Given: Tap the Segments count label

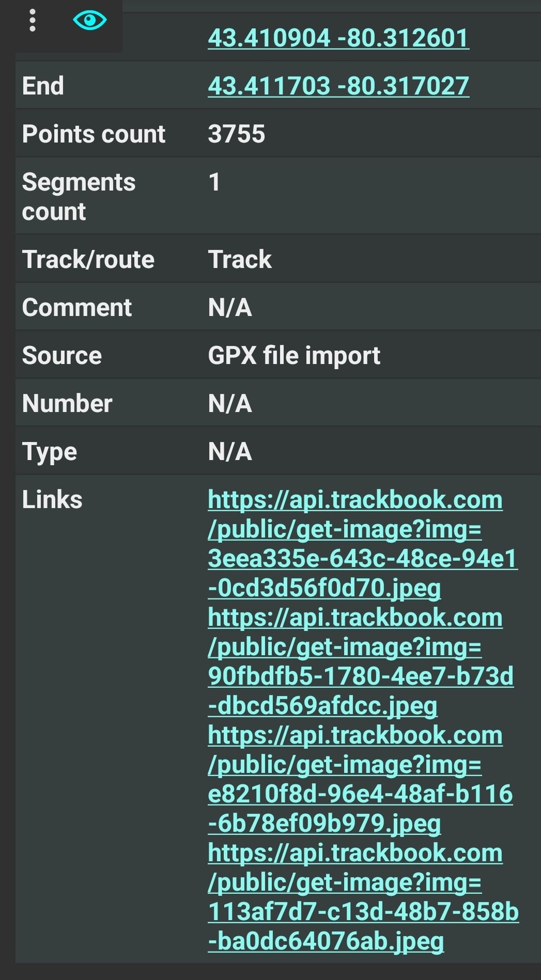Looking at the screenshot, I should coord(79,197).
